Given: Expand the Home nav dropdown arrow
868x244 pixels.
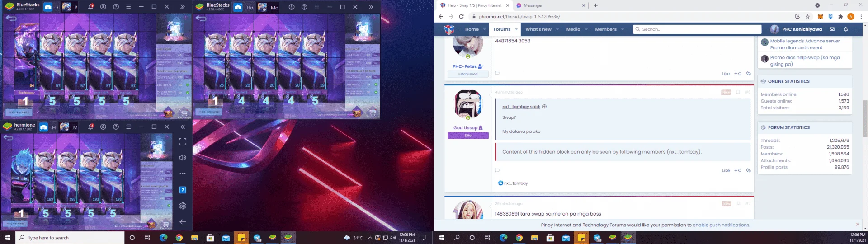Looking at the screenshot, I should (484, 29).
